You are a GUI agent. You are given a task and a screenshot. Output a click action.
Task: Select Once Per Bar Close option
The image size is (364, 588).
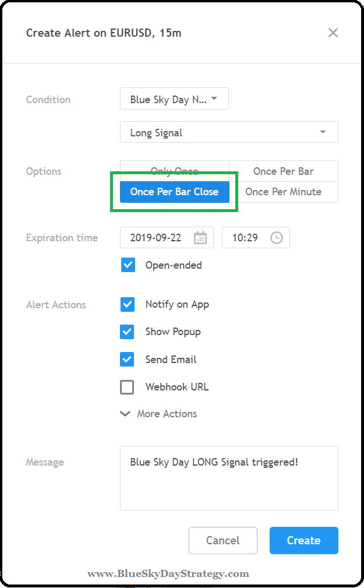tap(174, 192)
